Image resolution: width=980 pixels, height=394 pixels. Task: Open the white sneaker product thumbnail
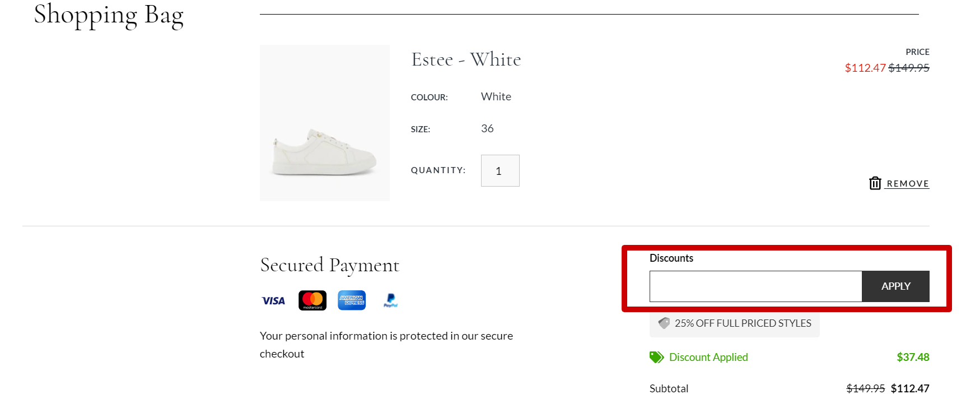325,123
